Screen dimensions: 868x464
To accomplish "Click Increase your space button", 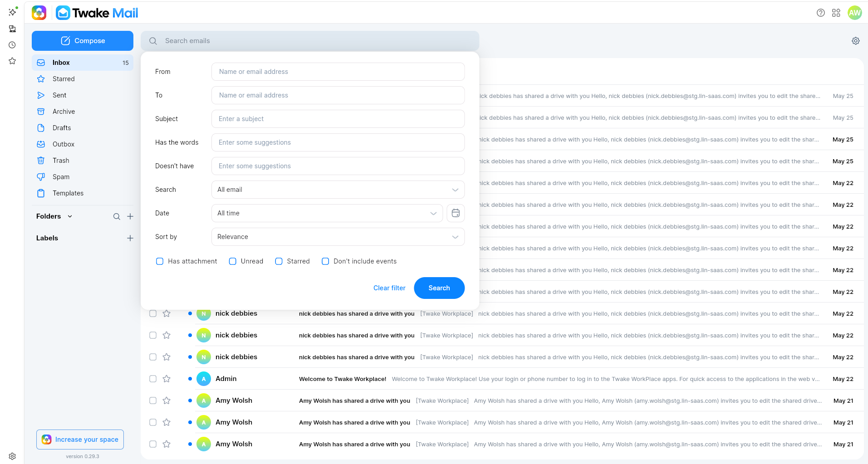I will (x=80, y=440).
